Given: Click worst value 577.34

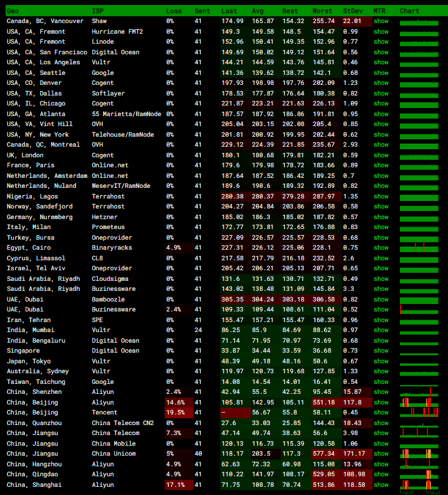Looking at the screenshot, I should [x=326, y=454].
